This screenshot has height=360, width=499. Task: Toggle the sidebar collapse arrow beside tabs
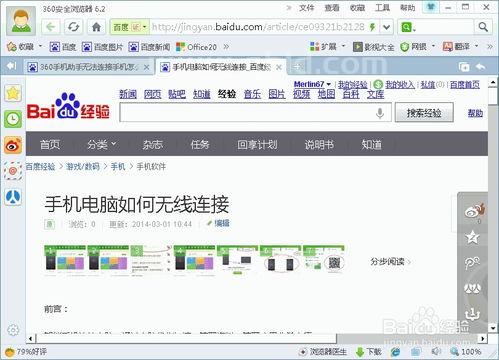pyautogui.click(x=11, y=66)
